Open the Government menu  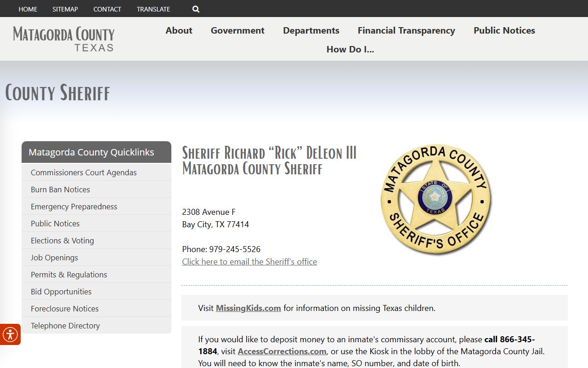237,30
